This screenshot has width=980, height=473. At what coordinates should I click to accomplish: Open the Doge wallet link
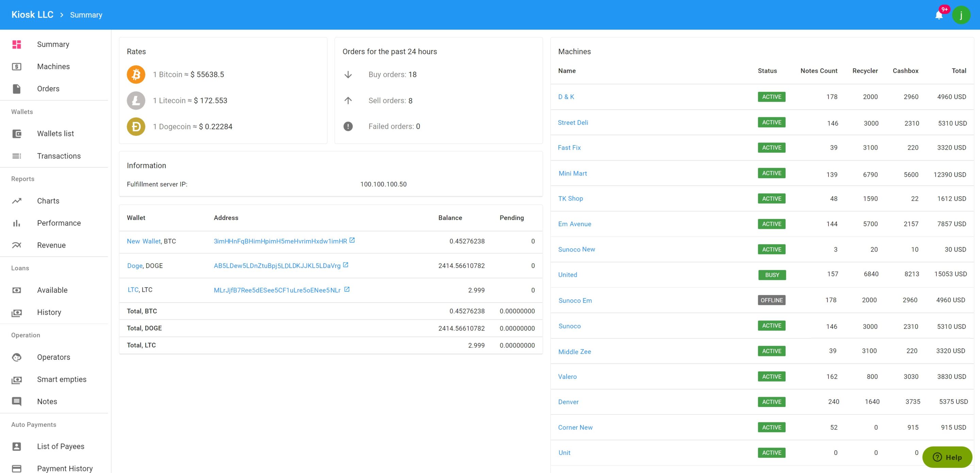point(134,266)
